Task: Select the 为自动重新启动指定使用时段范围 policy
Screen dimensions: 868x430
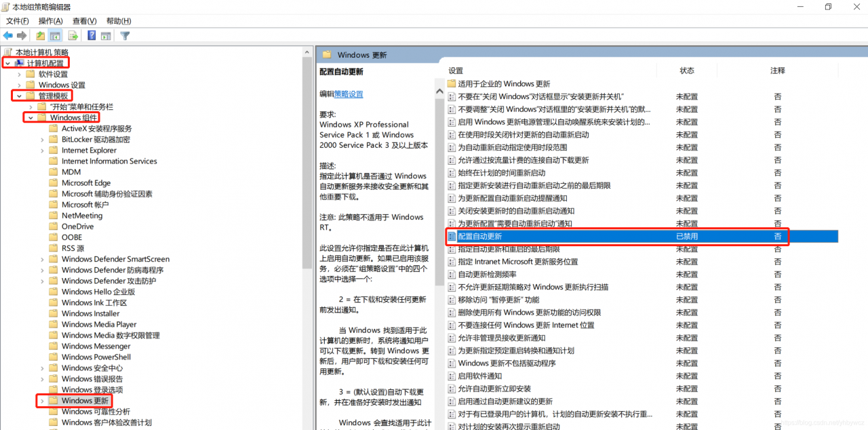Action: coord(512,147)
